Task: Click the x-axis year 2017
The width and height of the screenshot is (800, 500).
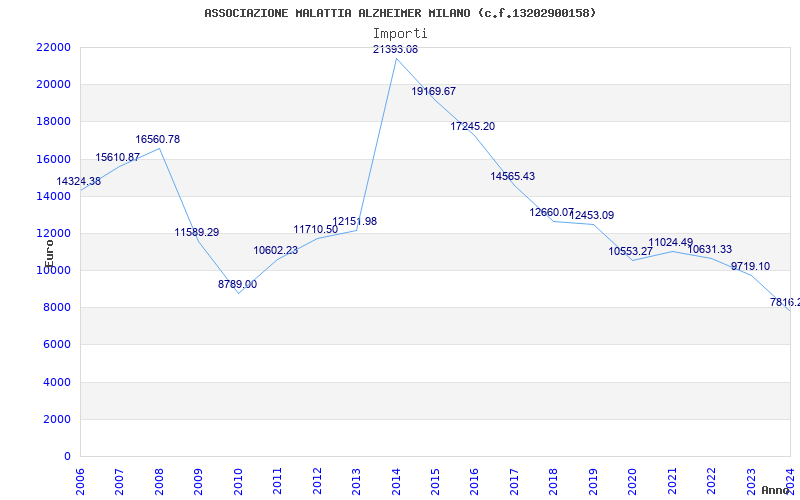Action: (x=514, y=480)
